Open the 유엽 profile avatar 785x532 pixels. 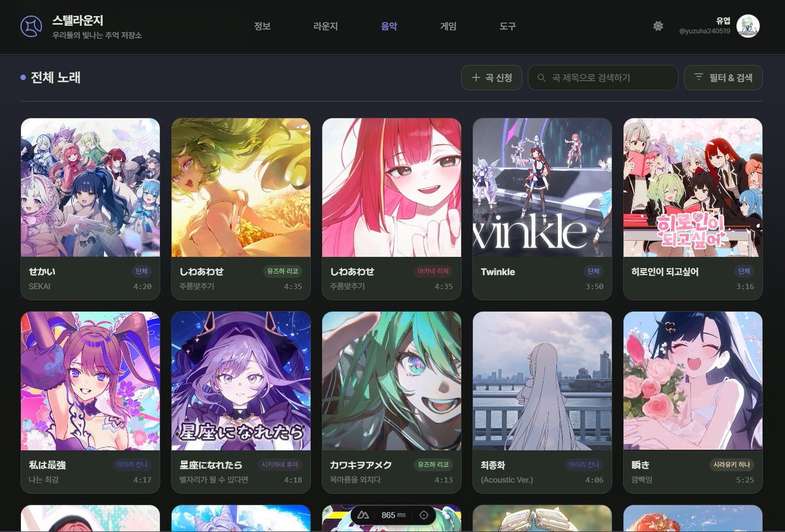click(x=748, y=26)
